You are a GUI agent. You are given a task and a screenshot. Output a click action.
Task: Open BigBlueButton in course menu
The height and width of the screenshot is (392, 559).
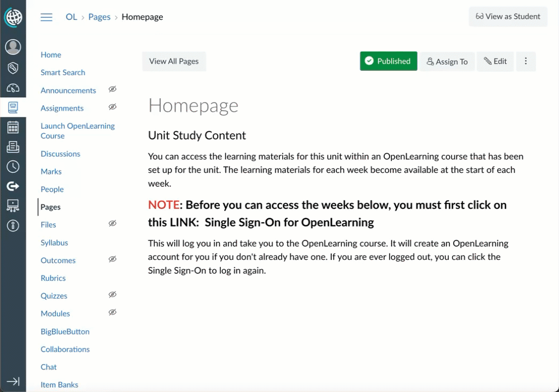(65, 331)
